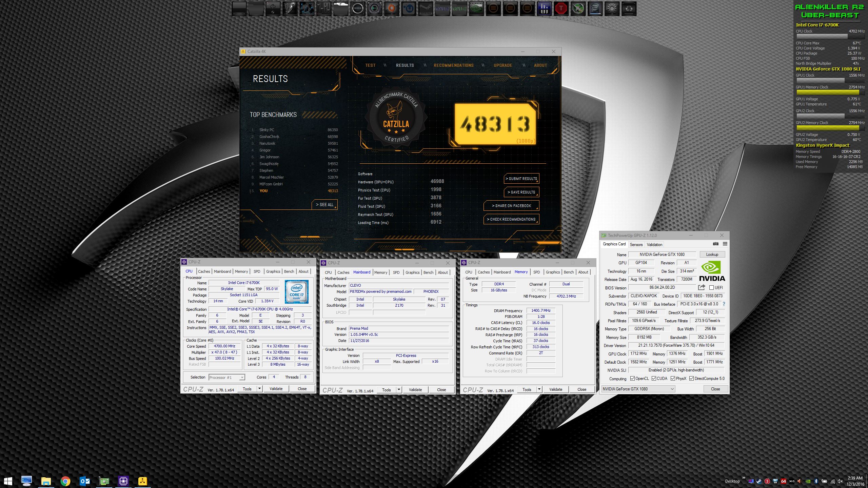868x488 pixels.
Task: Click the Steam tray icon
Action: click(759, 482)
